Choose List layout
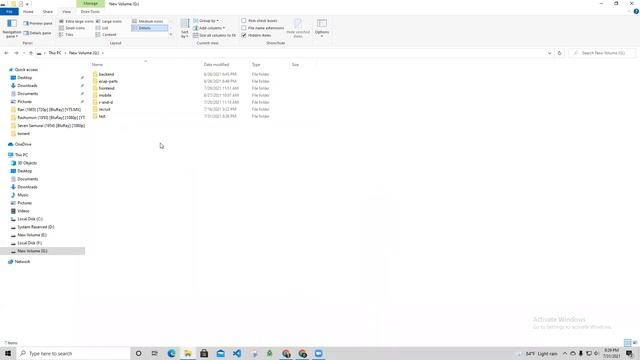 102,28
